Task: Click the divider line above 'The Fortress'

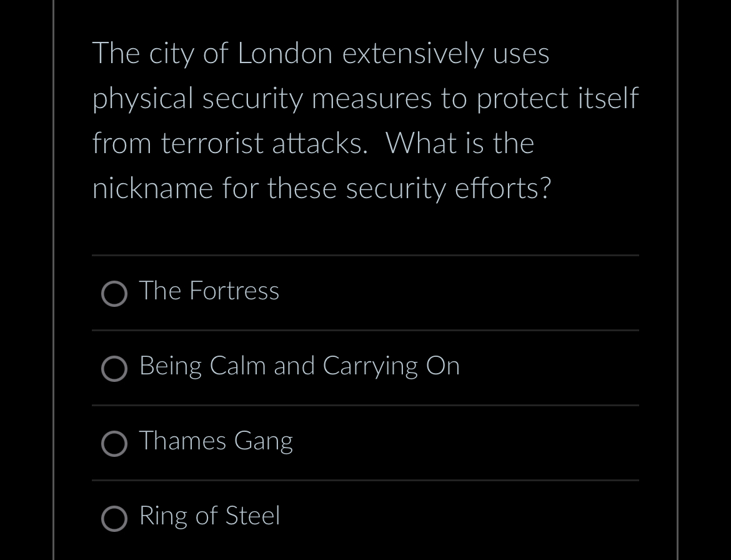Action: (365, 255)
